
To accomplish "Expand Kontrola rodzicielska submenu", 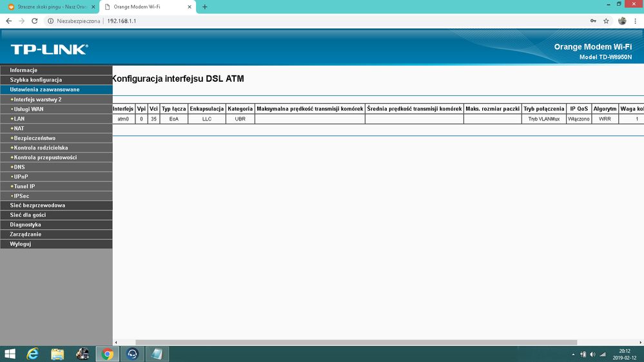I will click(56, 148).
